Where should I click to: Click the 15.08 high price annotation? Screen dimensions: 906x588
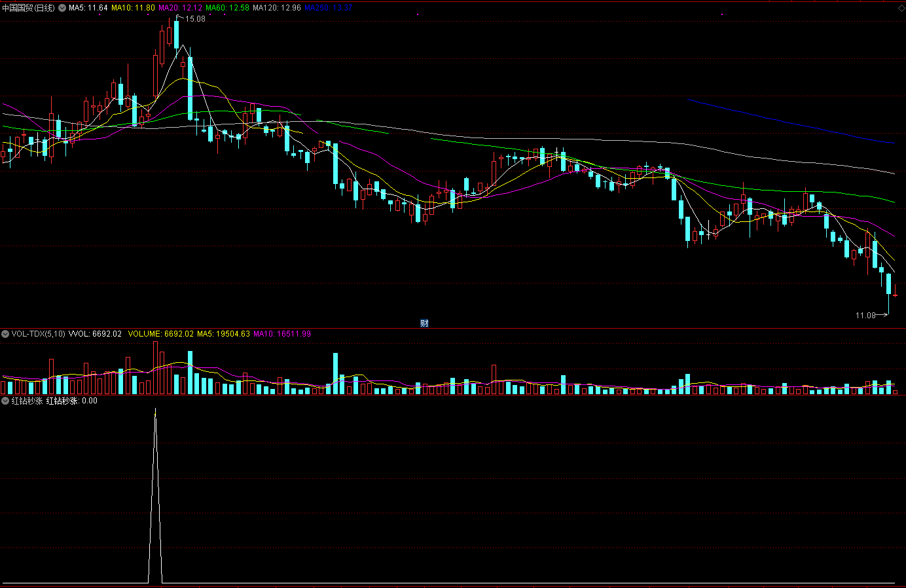click(195, 19)
